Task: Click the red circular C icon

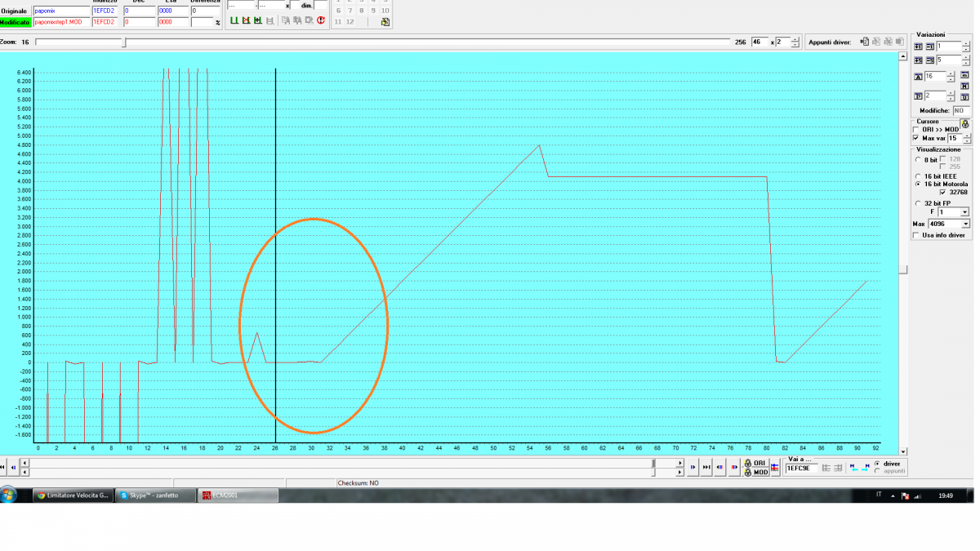Action: tap(321, 20)
